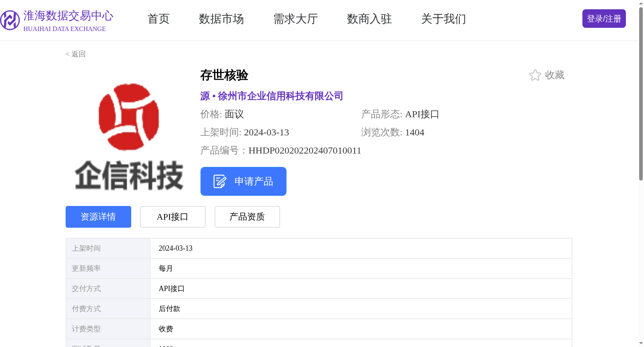This screenshot has height=347, width=644.
Task: Click the vertical scrollbar thumb
Action: (x=641, y=94)
